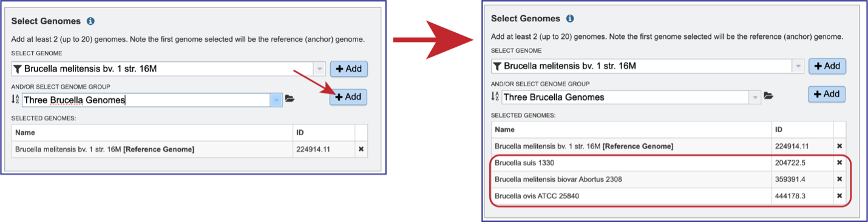Viewport: 868px width, 224px height.
Task: Click filter funnel icon in right genome field
Action: (497, 66)
